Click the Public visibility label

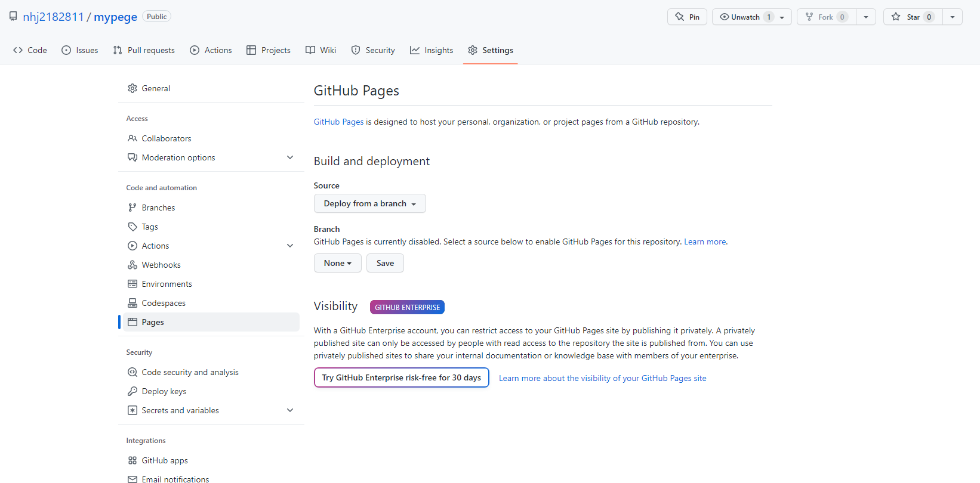click(157, 17)
